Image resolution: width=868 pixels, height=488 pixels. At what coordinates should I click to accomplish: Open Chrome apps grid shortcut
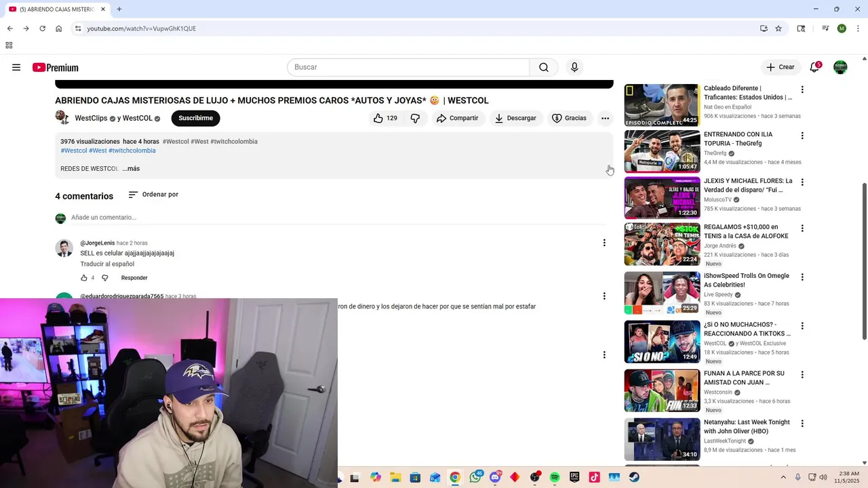[x=9, y=45]
